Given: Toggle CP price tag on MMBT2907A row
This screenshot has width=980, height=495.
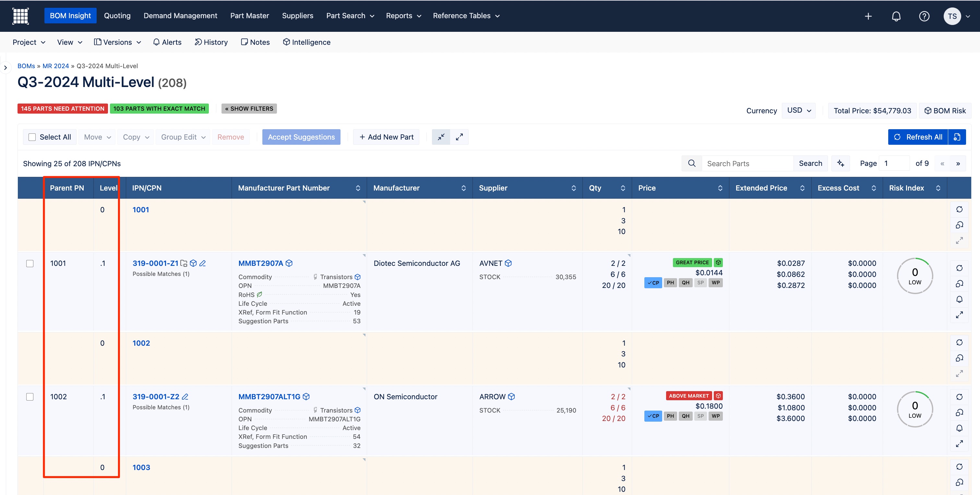Looking at the screenshot, I should (x=653, y=282).
